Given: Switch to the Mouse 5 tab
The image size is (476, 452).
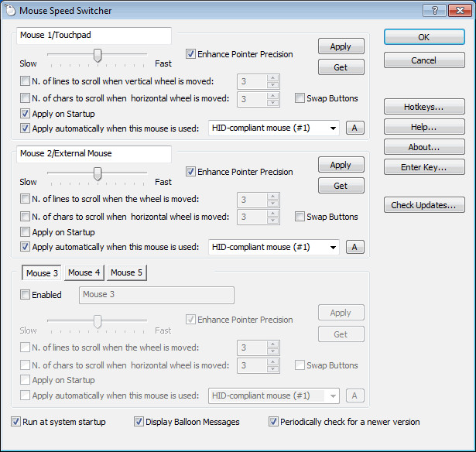Looking at the screenshot, I should click(x=127, y=272).
